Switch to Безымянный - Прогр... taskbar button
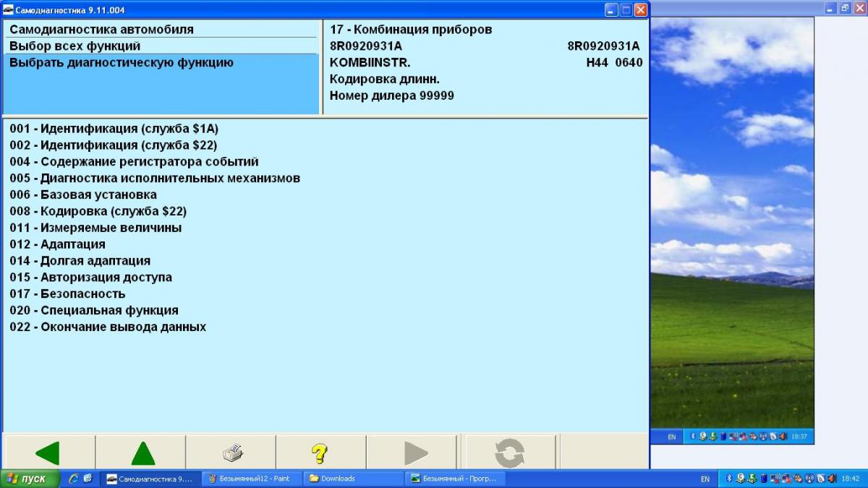Image resolution: width=868 pixels, height=488 pixels. [455, 479]
